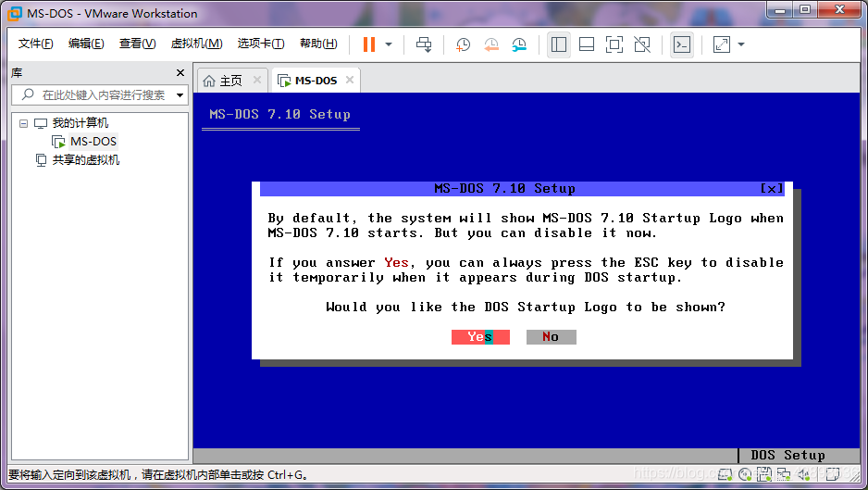Click the search magnifier icon in library
The width and height of the screenshot is (868, 490).
[x=28, y=94]
